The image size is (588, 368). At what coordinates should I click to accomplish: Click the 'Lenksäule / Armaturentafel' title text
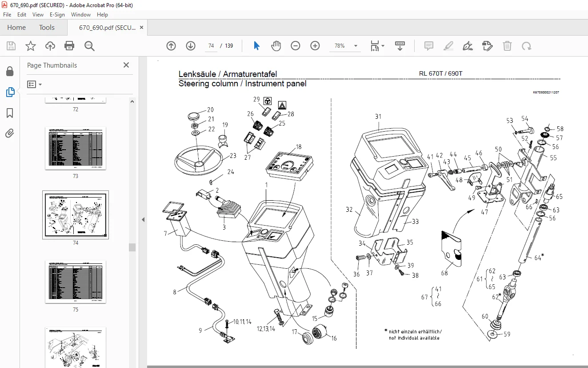point(228,74)
